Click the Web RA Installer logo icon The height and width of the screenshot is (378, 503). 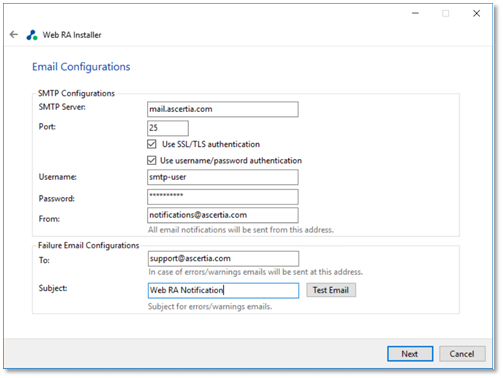[32, 35]
